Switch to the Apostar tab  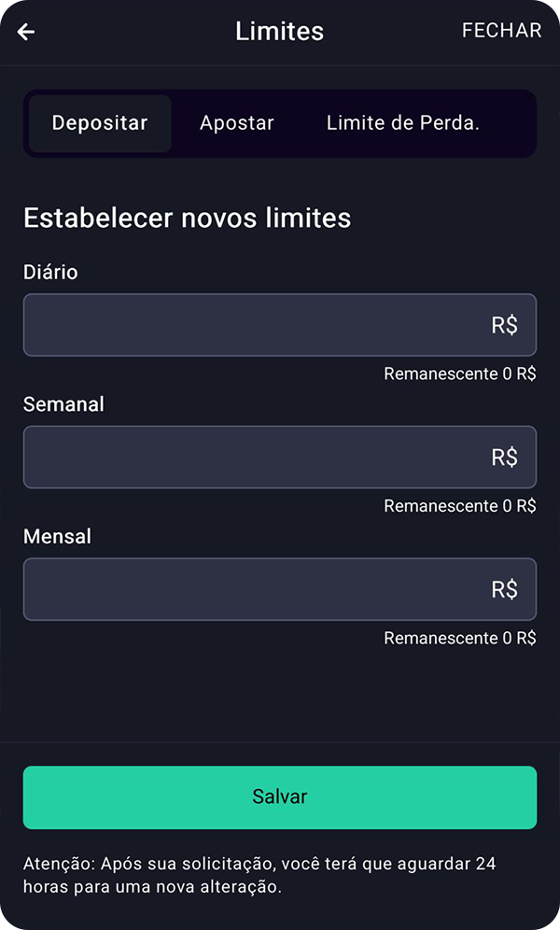click(237, 123)
